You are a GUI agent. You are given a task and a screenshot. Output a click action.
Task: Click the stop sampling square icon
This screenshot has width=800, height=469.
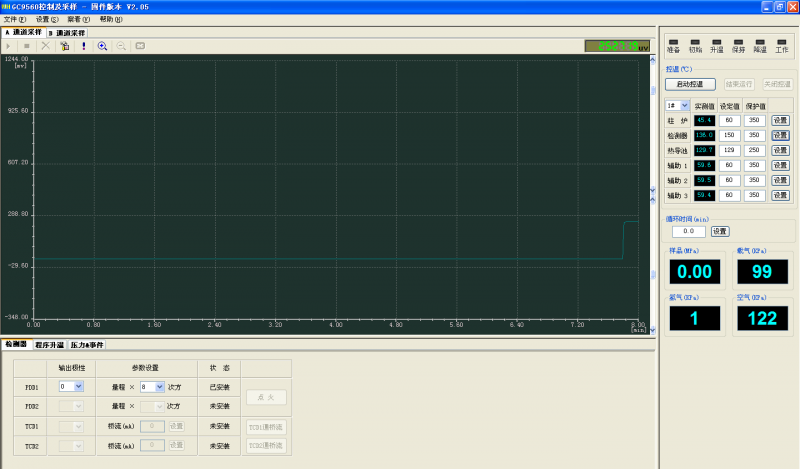click(27, 46)
